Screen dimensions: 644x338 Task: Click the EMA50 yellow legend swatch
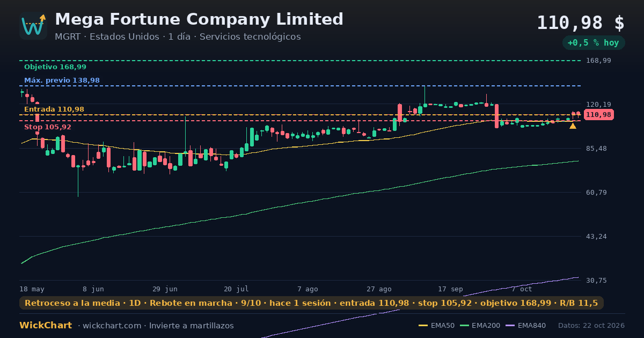(x=423, y=326)
